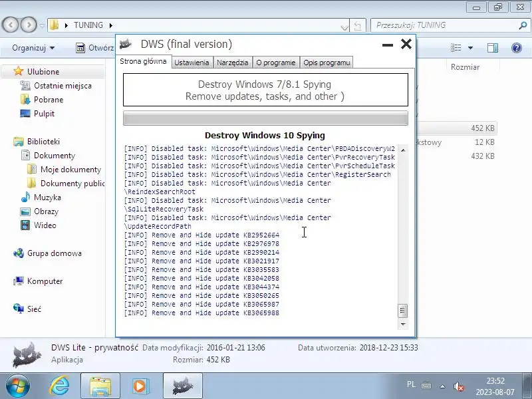This screenshot has width=532, height=399.
Task: Open the Pobrane folder
Action: (49, 99)
